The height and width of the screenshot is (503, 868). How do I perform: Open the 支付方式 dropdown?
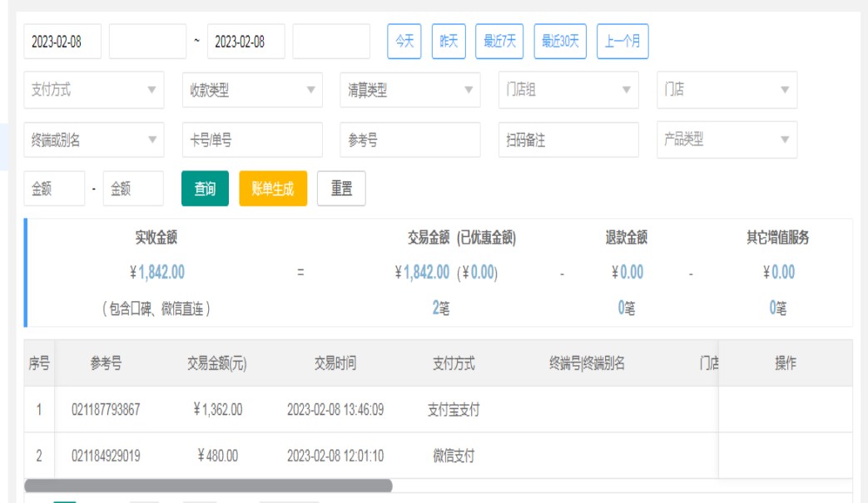coord(94,91)
